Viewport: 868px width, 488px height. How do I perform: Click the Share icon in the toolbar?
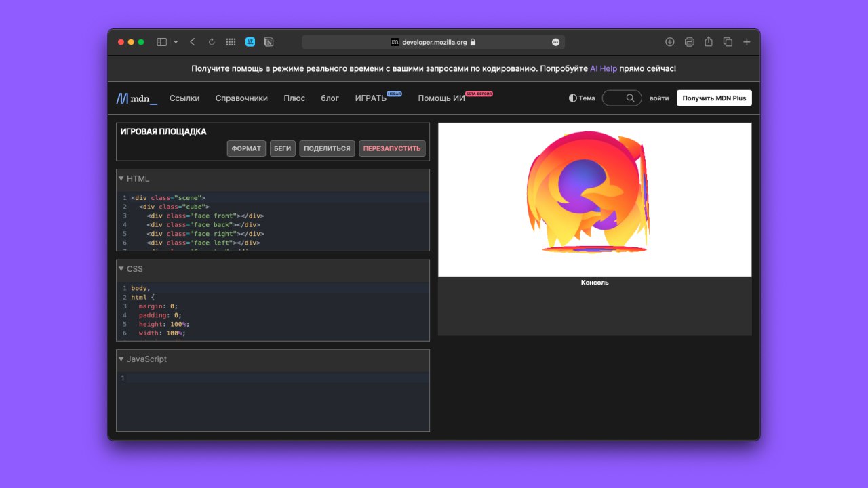coord(708,42)
